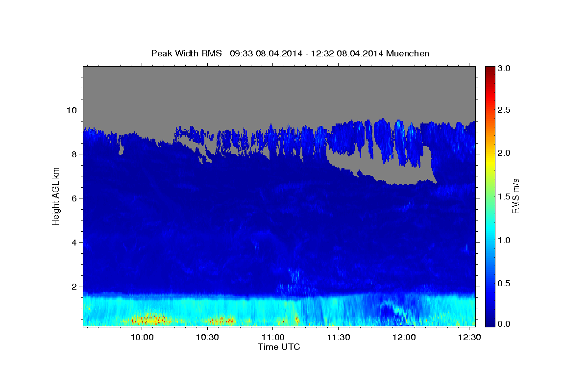Click the 11:30 time tick label
This screenshot has height=392, width=588.
pyautogui.click(x=338, y=337)
